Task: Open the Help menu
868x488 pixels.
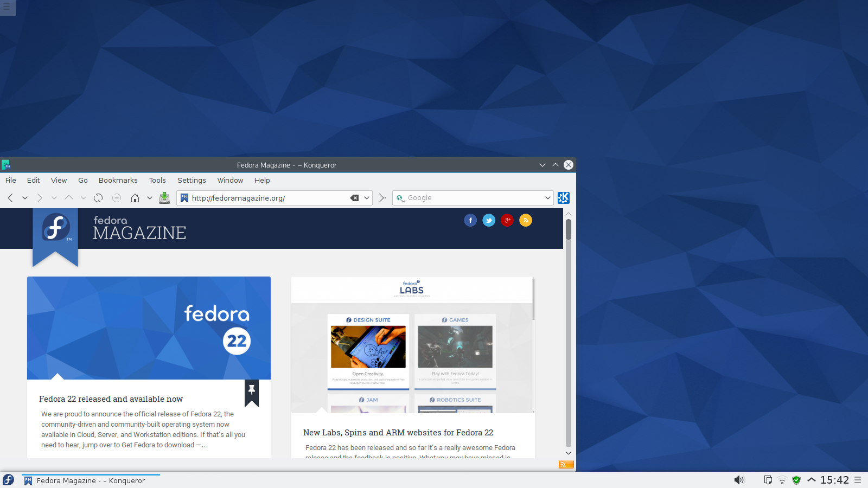Action: click(x=262, y=180)
